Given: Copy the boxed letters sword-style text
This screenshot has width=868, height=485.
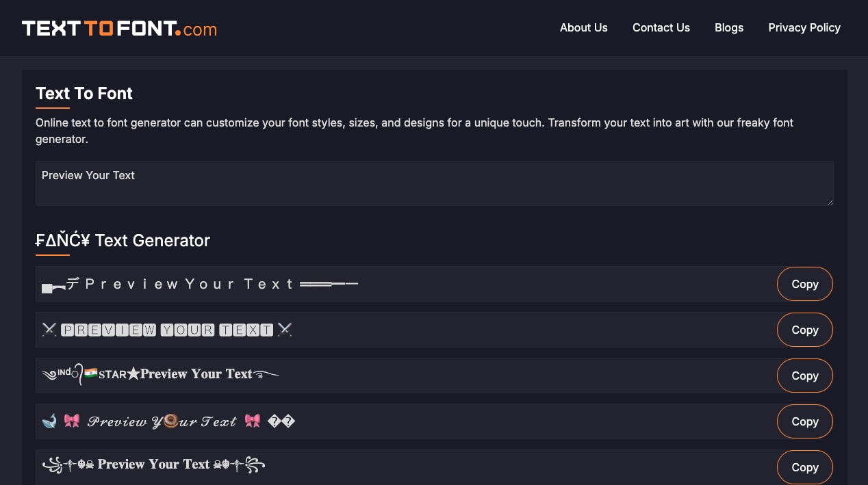Looking at the screenshot, I should click(x=805, y=330).
